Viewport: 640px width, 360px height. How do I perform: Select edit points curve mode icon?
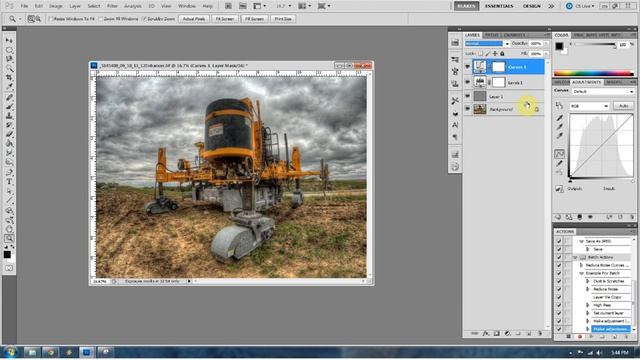[559, 154]
